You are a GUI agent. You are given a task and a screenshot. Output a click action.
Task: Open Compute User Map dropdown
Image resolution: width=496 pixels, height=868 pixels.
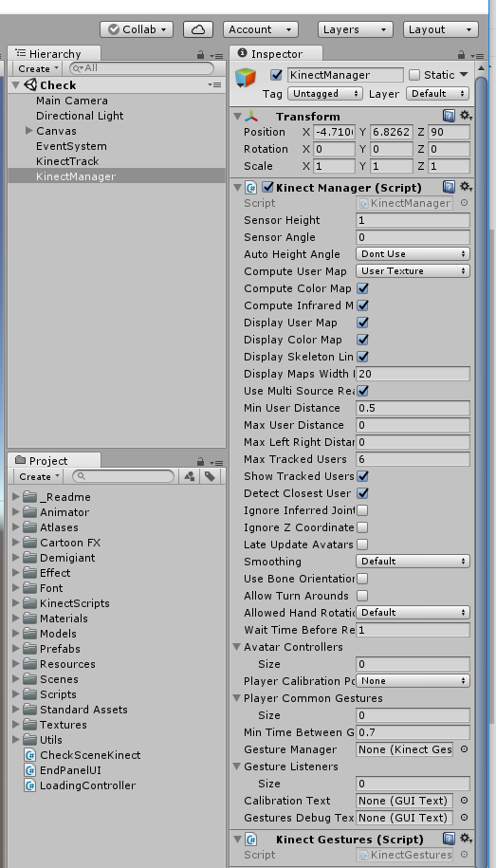point(413,271)
